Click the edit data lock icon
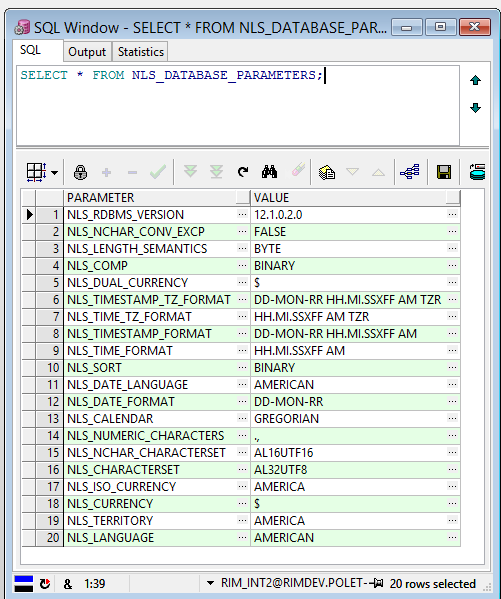 pos(80,172)
